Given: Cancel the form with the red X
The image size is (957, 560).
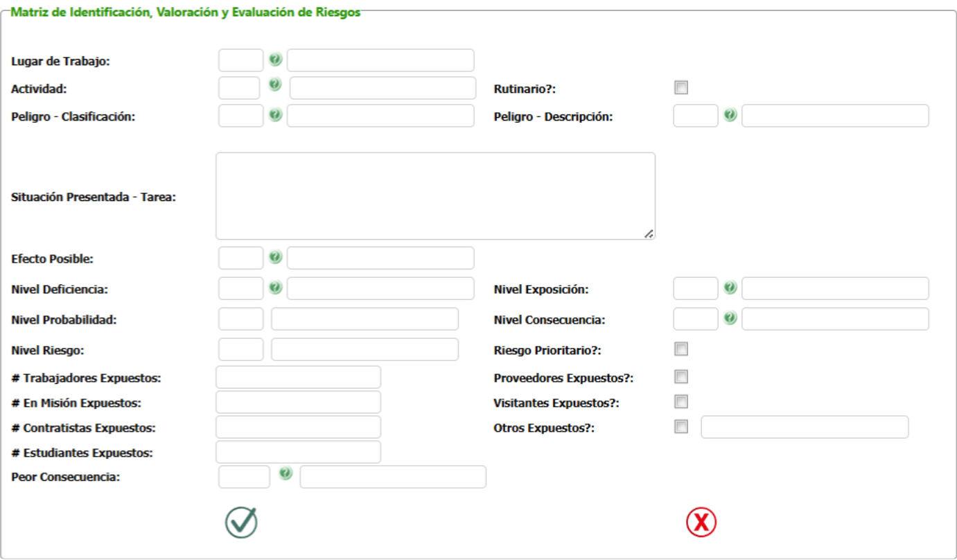Looking at the screenshot, I should point(701,523).
